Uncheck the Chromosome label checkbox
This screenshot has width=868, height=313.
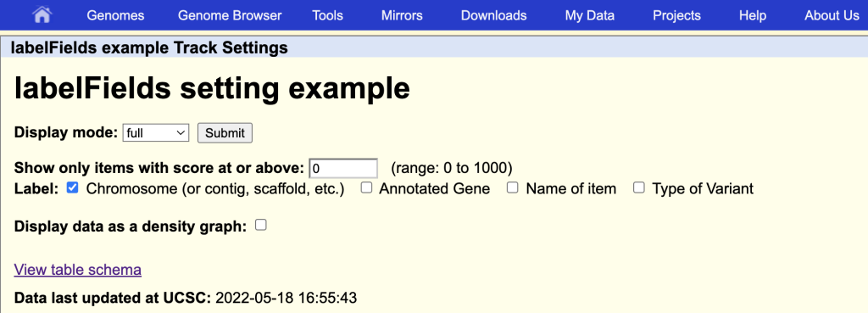click(72, 187)
